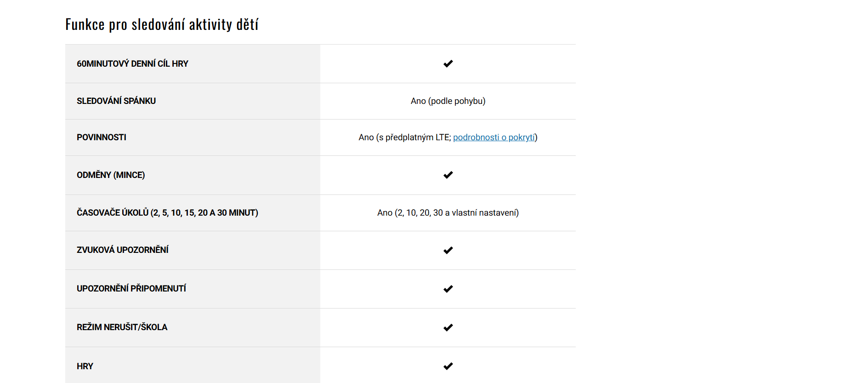
Task: Click the checkmark for Upozornění připomenutí
Action: tap(448, 289)
